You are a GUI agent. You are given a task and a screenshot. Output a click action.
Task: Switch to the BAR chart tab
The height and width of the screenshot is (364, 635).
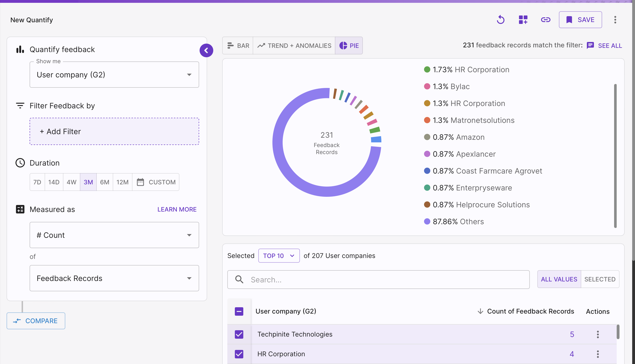click(x=238, y=46)
